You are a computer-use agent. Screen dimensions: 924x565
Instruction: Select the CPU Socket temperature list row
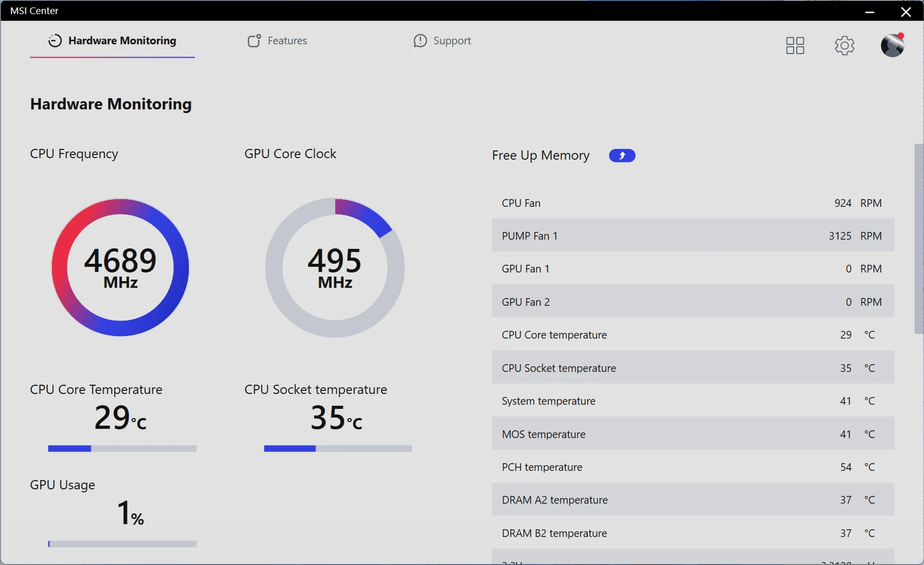point(693,368)
